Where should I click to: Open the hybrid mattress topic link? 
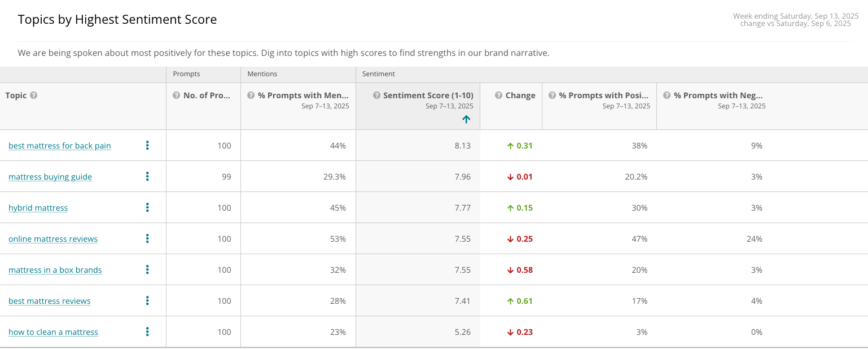38,208
